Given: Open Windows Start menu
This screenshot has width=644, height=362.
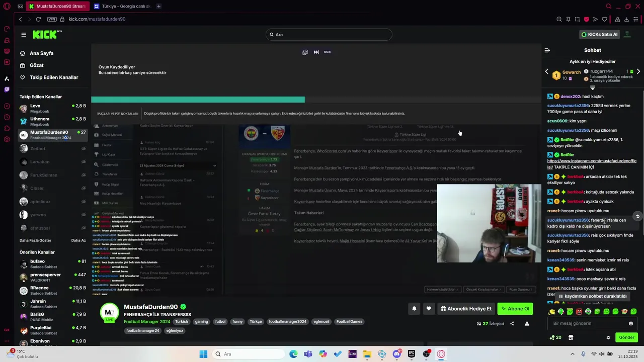Looking at the screenshot, I should coord(203,354).
